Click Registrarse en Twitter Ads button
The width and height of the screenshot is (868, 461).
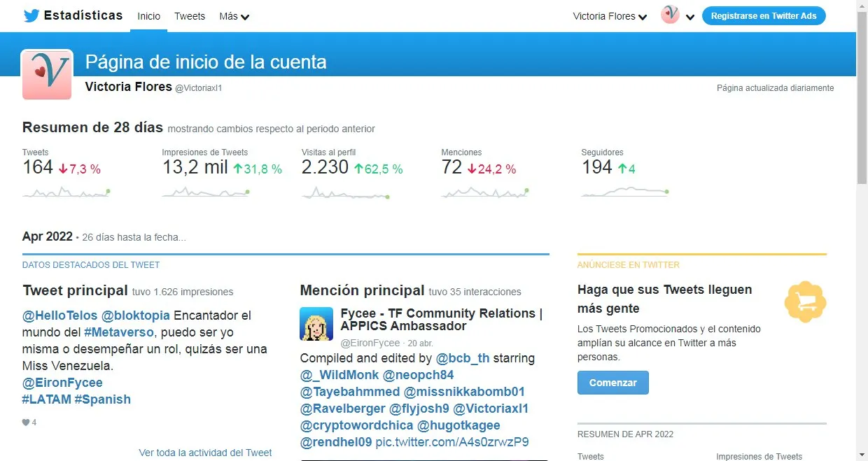coord(764,16)
